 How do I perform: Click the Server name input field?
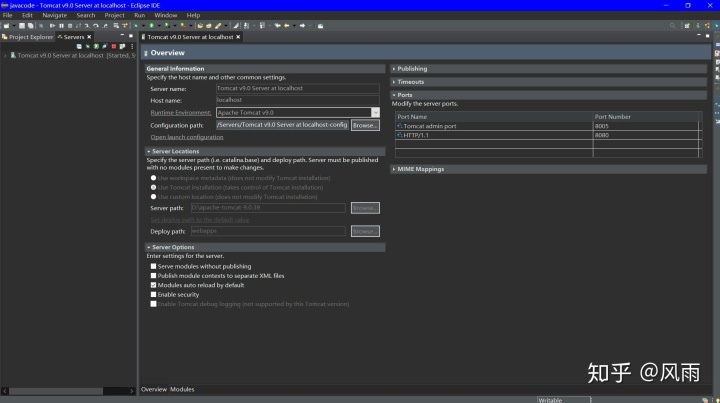tap(298, 89)
